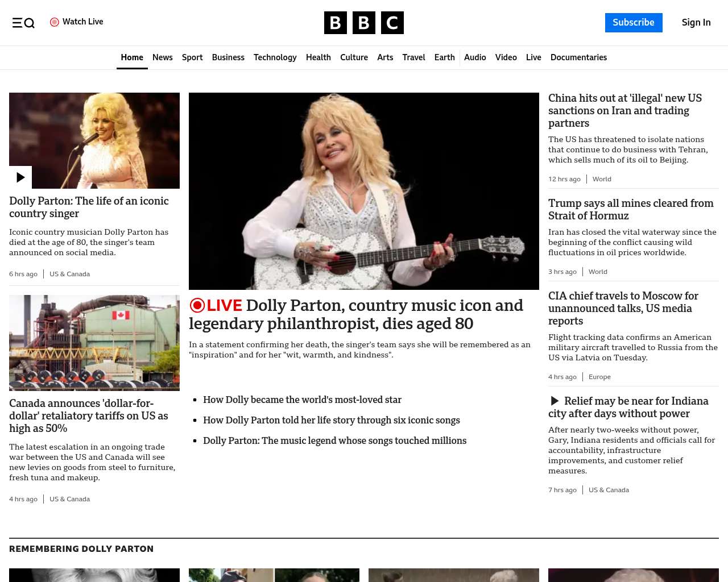
Task: Open CIA chief travels to Moscow article
Action: pos(623,308)
